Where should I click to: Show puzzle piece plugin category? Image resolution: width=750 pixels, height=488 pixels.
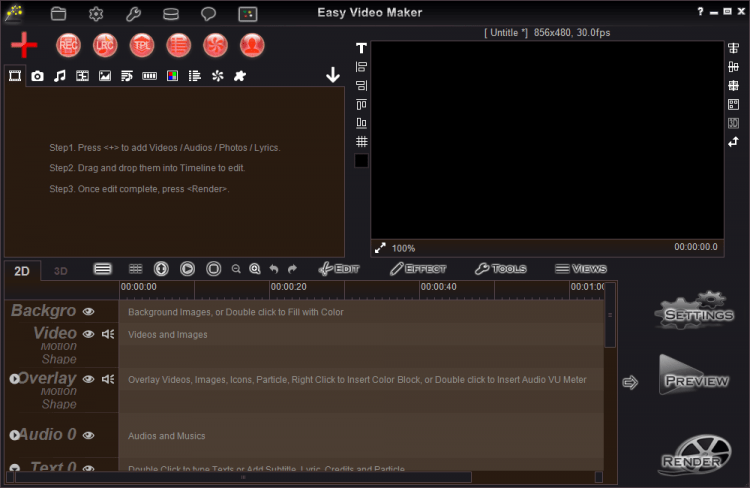tap(240, 76)
